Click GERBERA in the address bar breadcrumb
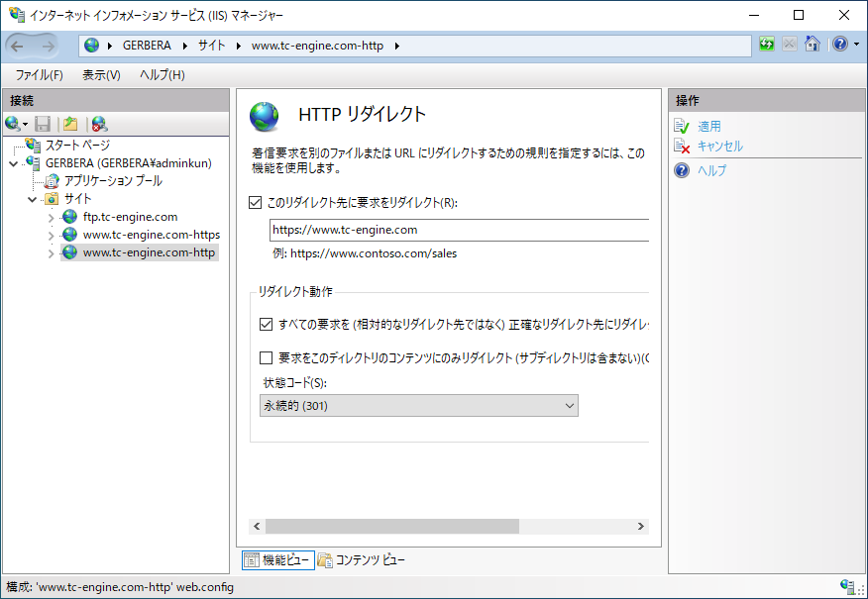This screenshot has width=868, height=599. click(x=147, y=46)
